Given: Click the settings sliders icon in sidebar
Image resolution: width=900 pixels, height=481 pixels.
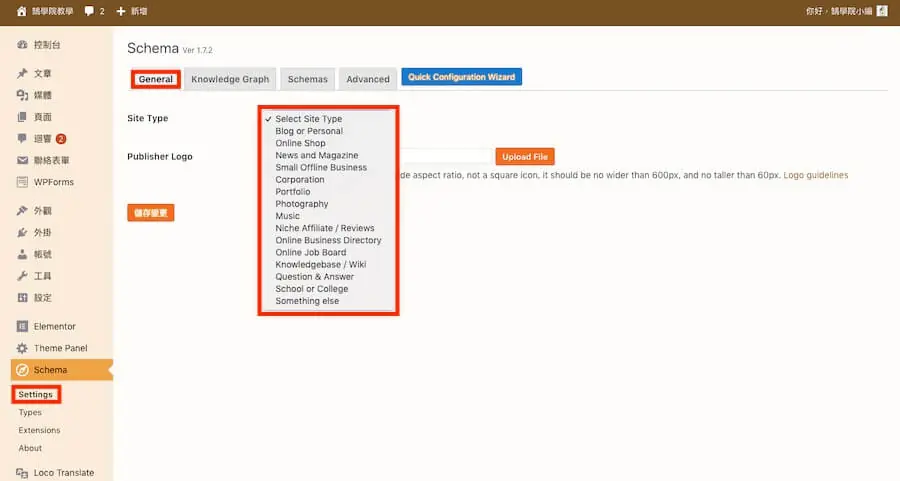Looking at the screenshot, I should 22,297.
